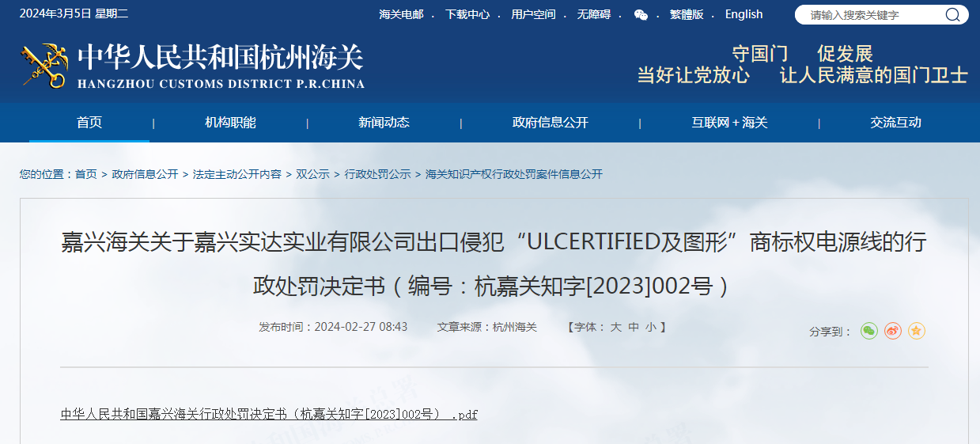The height and width of the screenshot is (444, 980).
Task: Set font size to 中
Action: (x=634, y=327)
